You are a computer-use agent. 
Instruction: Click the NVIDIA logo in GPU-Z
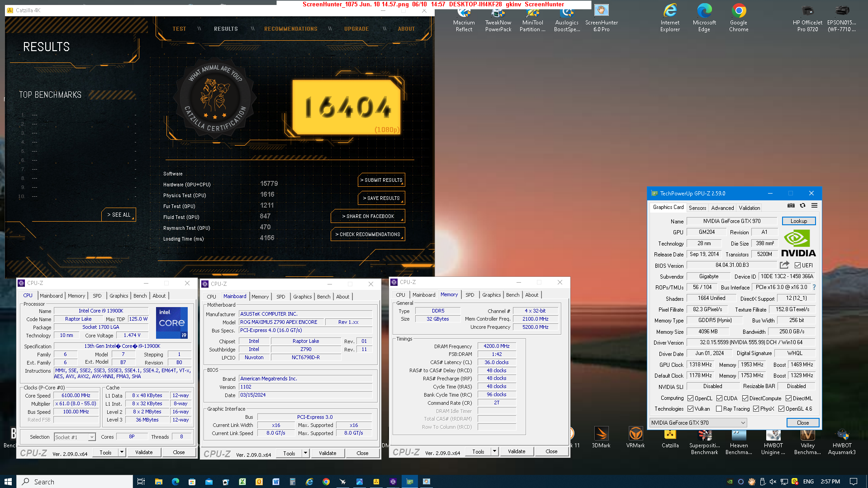pos(798,243)
